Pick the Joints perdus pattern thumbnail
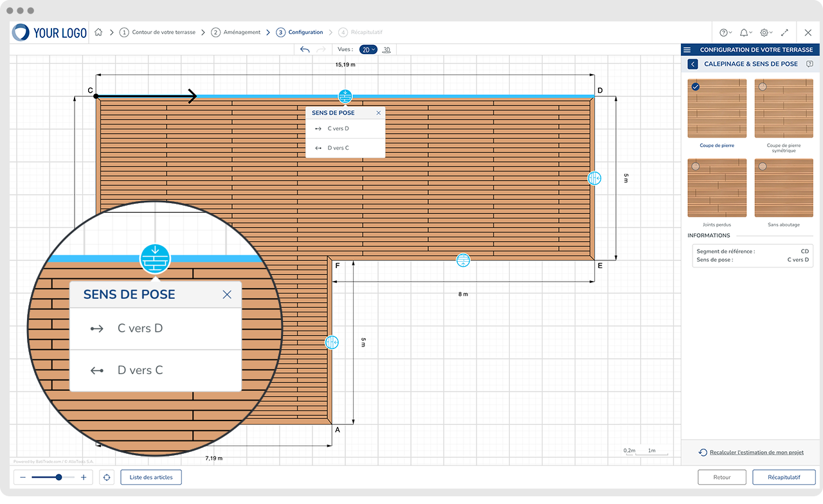The width and height of the screenshot is (823, 504). pyautogui.click(x=718, y=188)
